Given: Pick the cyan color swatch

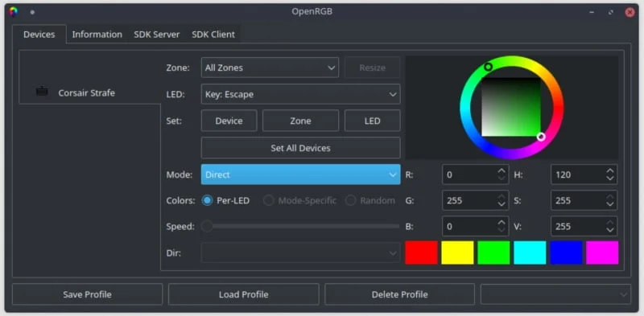Looking at the screenshot, I should click(530, 252).
